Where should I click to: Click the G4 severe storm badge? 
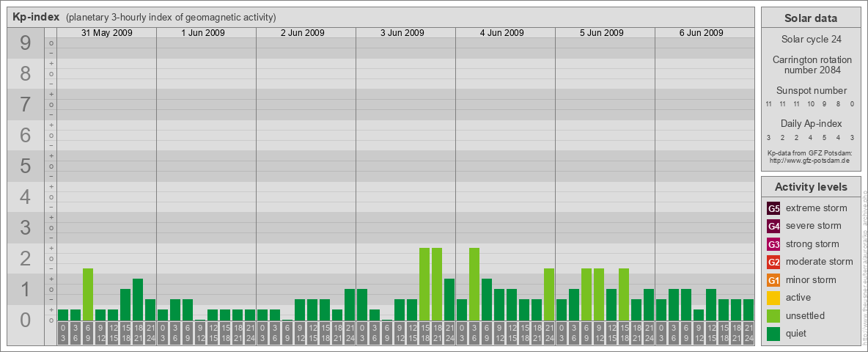pyautogui.click(x=774, y=227)
